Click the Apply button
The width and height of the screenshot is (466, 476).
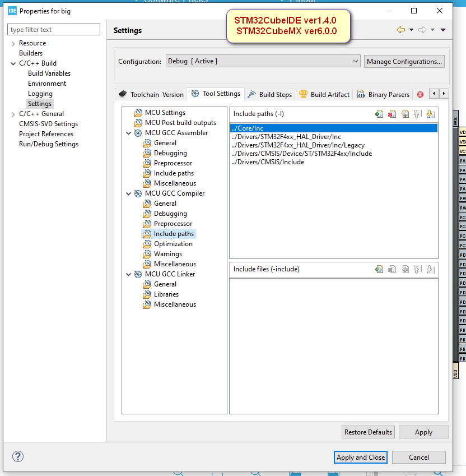pos(423,432)
